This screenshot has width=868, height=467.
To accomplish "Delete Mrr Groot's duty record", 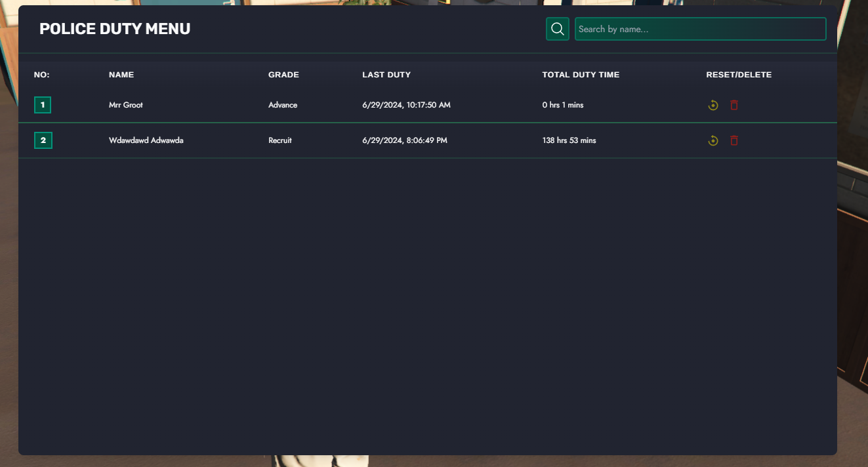I will pos(734,105).
